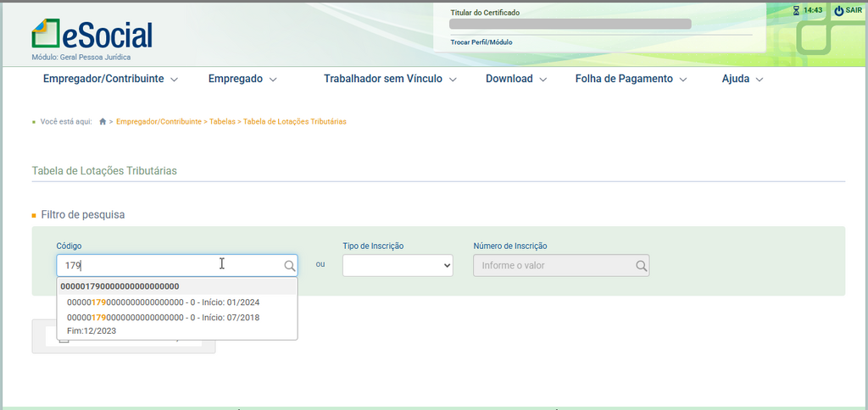The width and height of the screenshot is (868, 410).
Task: Click the SAIR power icon
Action: tap(838, 10)
